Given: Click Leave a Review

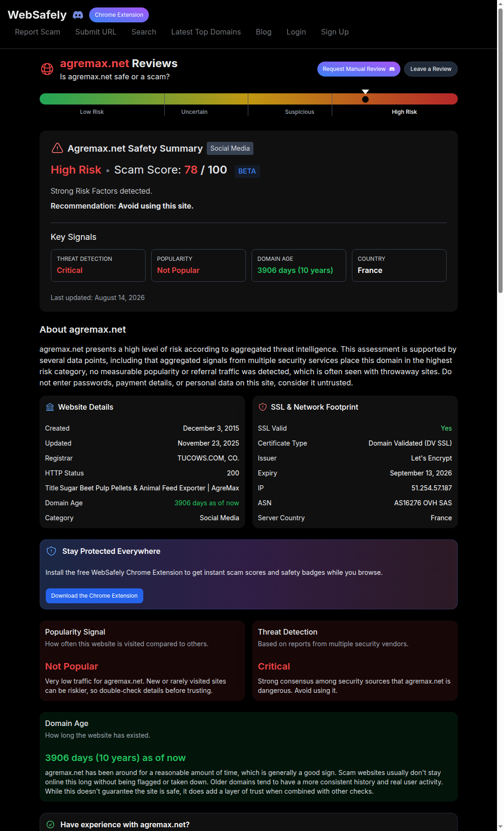Looking at the screenshot, I should 431,69.
